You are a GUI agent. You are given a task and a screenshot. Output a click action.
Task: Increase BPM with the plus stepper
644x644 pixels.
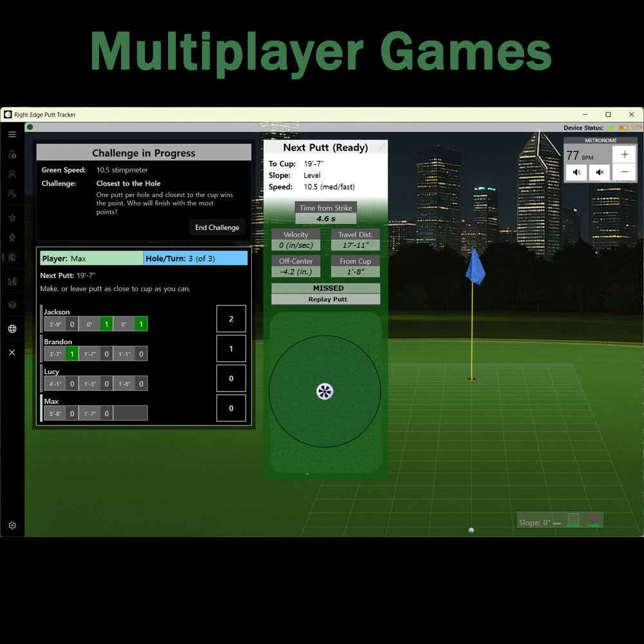(x=624, y=155)
